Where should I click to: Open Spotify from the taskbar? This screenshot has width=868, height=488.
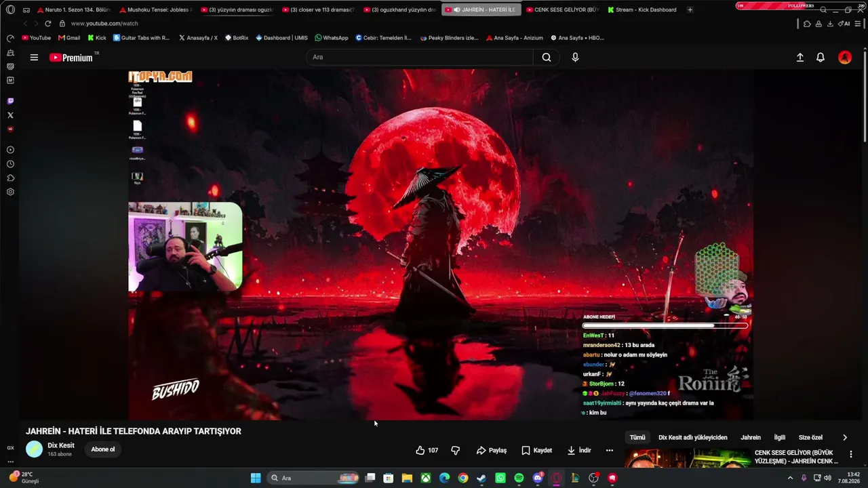519,478
